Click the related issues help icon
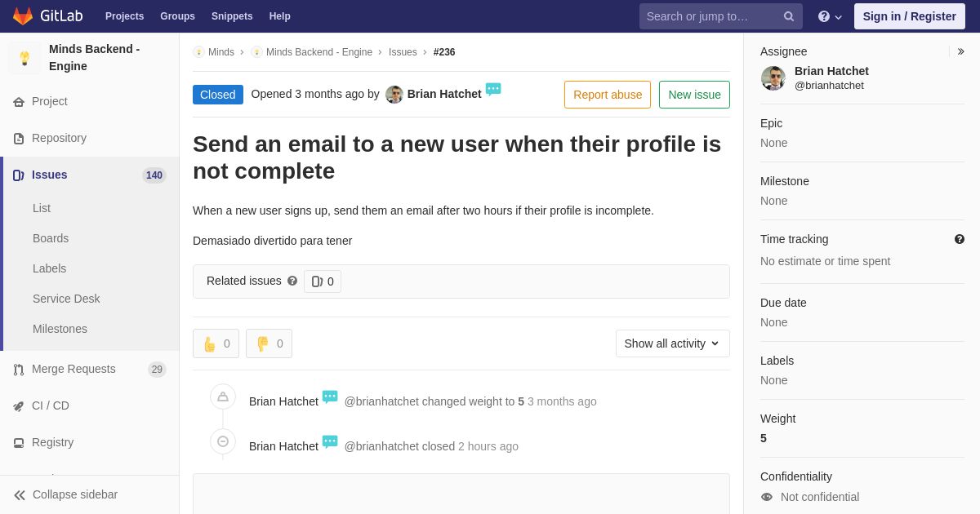980x514 pixels. 292,281
